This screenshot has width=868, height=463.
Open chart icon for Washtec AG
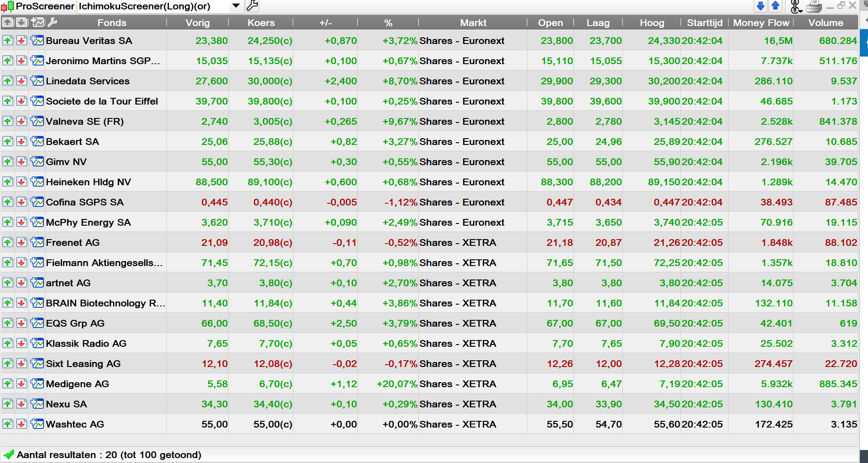pos(37,424)
